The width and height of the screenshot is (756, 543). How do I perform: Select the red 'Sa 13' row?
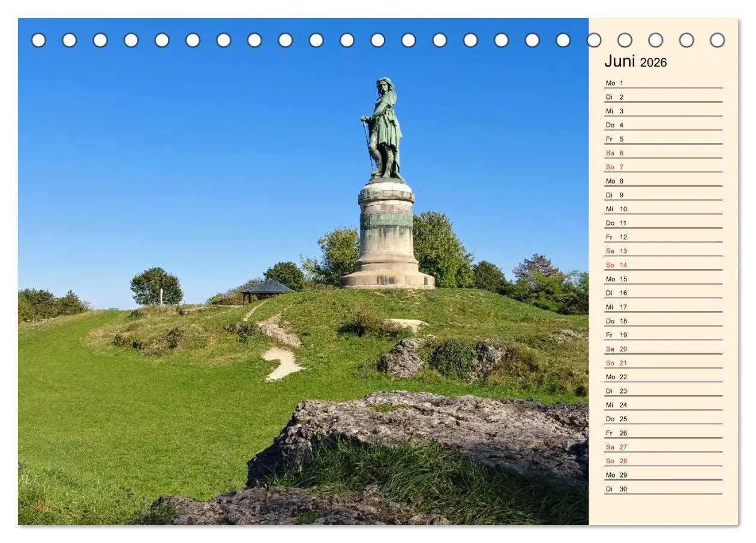click(663, 251)
